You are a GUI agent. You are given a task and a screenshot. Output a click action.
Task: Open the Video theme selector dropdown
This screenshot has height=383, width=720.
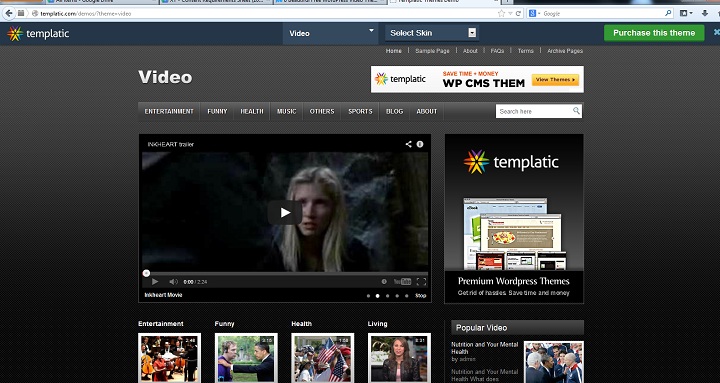pos(331,33)
